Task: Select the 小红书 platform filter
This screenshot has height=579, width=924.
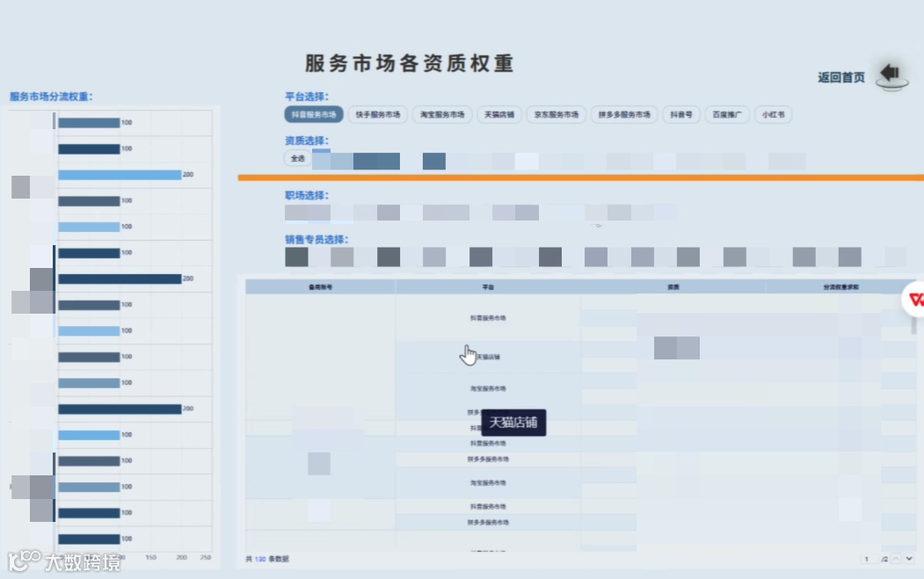Action: [x=773, y=114]
